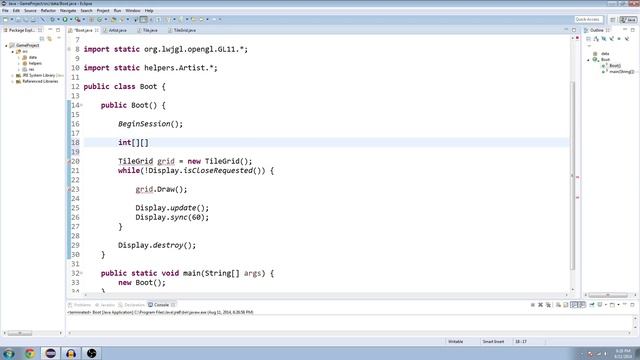Click the Remove Launch icon in Console toolbar
Image resolution: width=640 pixels, height=360 pixels.
[x=540, y=305]
